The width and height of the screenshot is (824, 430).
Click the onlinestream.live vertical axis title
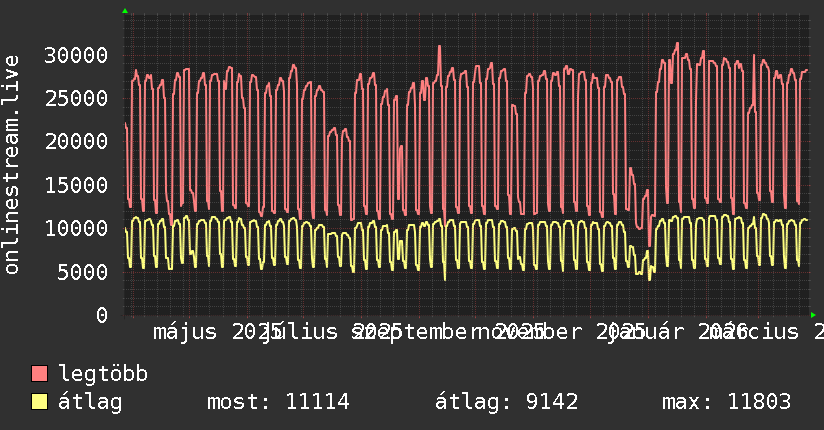click(x=12, y=165)
